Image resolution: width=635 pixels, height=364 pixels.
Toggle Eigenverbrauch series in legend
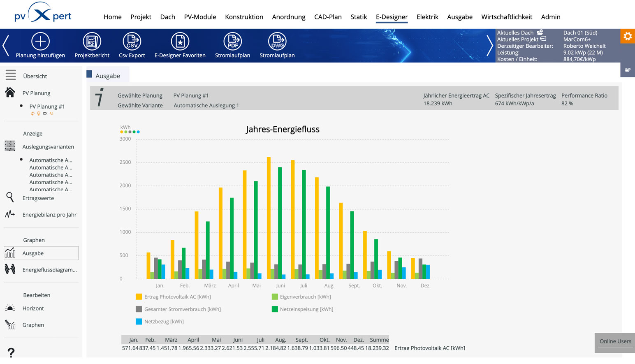pyautogui.click(x=275, y=297)
